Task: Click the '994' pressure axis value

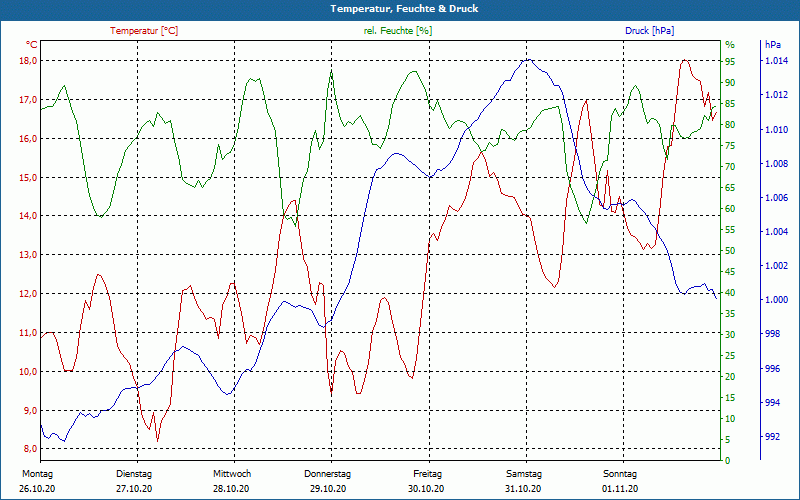Action: click(772, 403)
